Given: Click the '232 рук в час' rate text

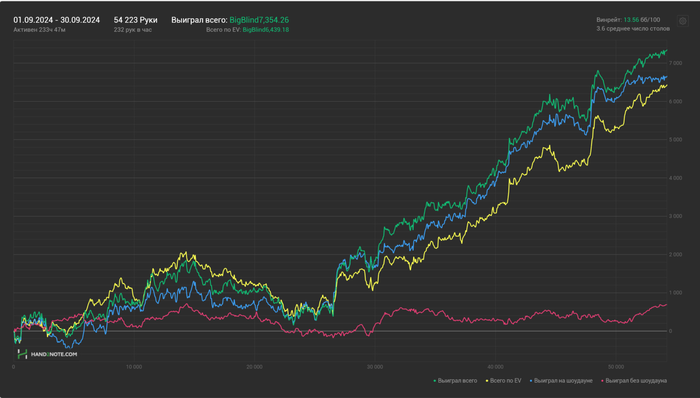Looking at the screenshot, I should (x=133, y=30).
